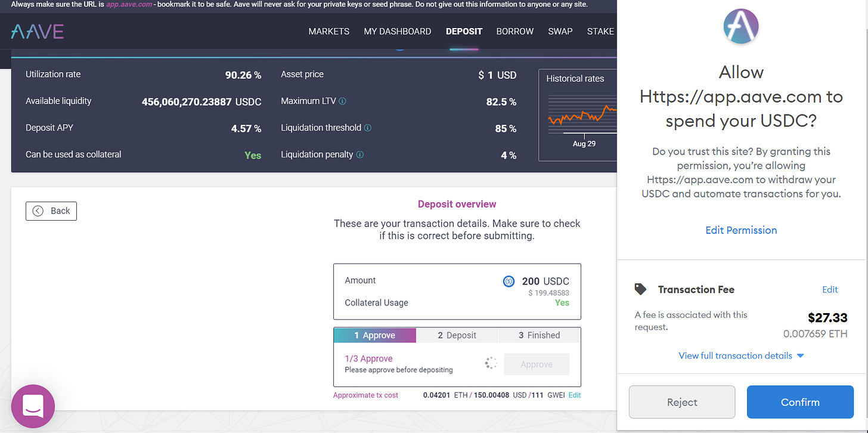Click the Aave icon in the MetaMask popup

[x=741, y=27]
